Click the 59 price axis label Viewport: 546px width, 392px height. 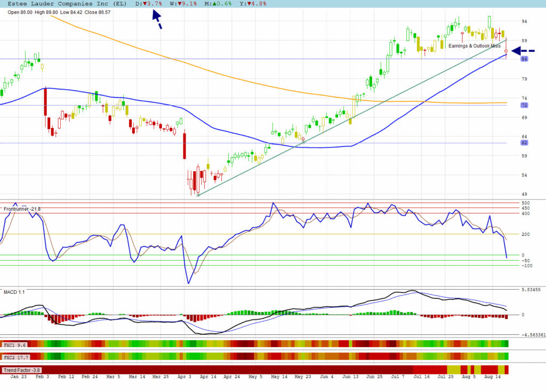[524, 156]
